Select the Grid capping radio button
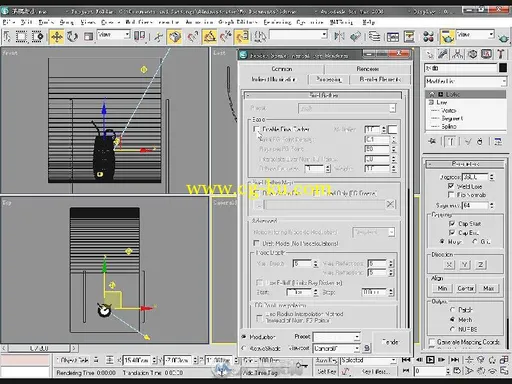 coord(475,241)
